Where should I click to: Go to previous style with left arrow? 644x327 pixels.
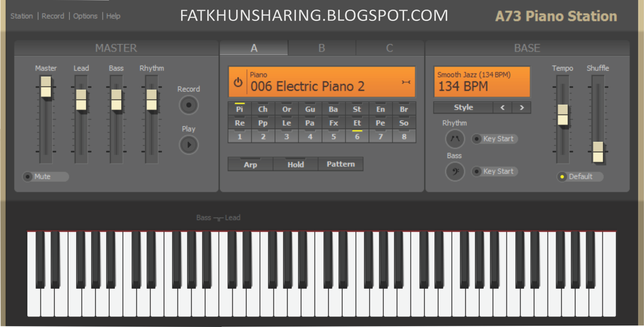(x=502, y=107)
